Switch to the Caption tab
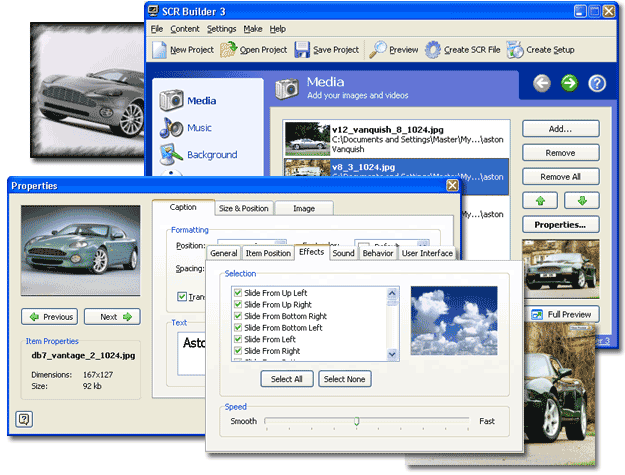This screenshot has height=475, width=625. pyautogui.click(x=183, y=207)
